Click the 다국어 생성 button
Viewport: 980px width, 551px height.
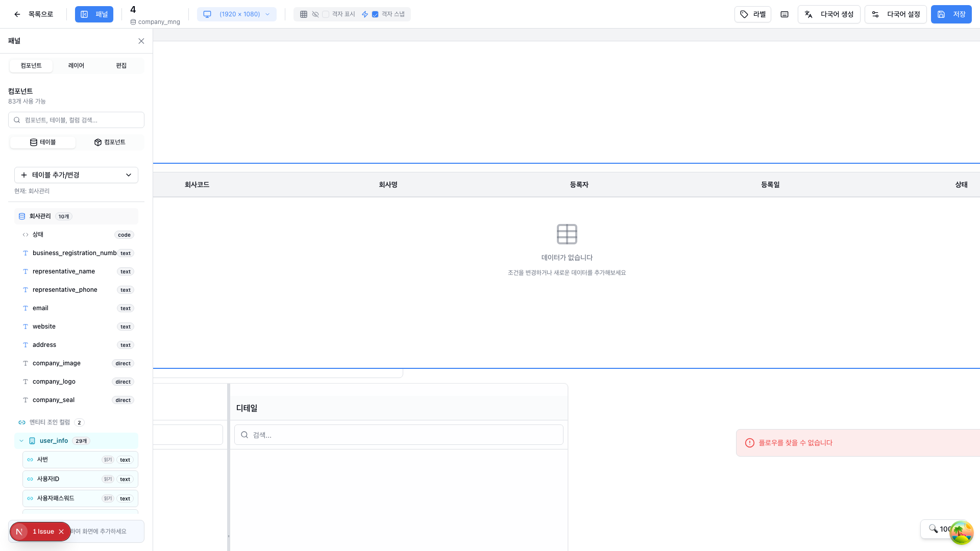tap(829, 14)
